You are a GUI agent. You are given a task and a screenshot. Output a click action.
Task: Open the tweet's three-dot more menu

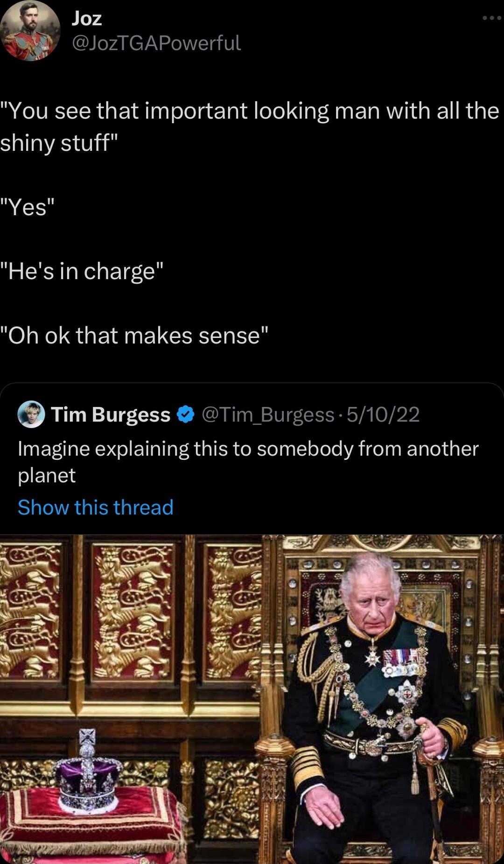491,18
